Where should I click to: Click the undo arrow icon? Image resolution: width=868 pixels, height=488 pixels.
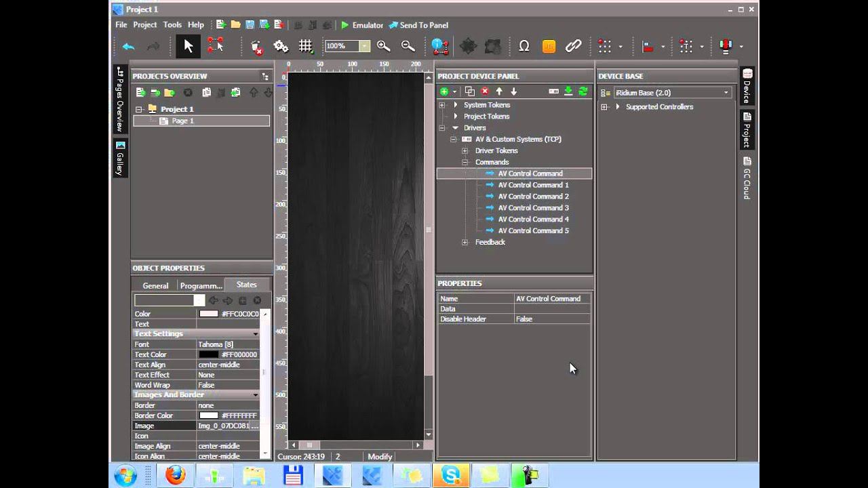[129, 46]
